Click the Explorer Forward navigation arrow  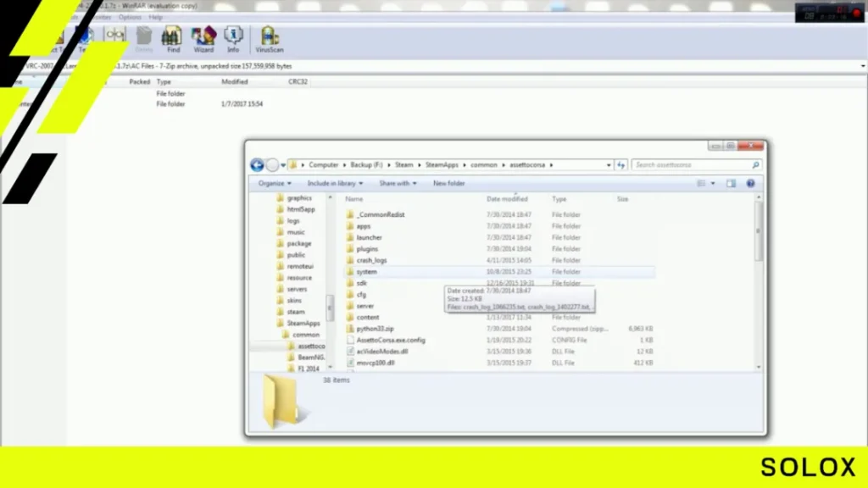click(272, 165)
